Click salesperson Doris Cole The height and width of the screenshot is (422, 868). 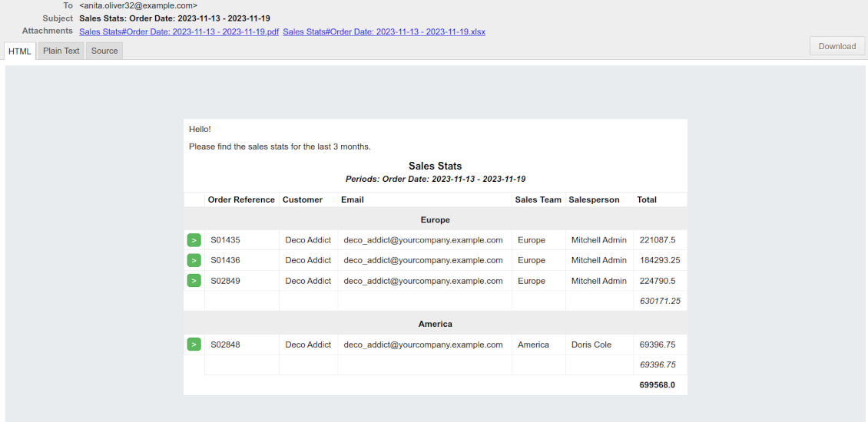pos(591,345)
